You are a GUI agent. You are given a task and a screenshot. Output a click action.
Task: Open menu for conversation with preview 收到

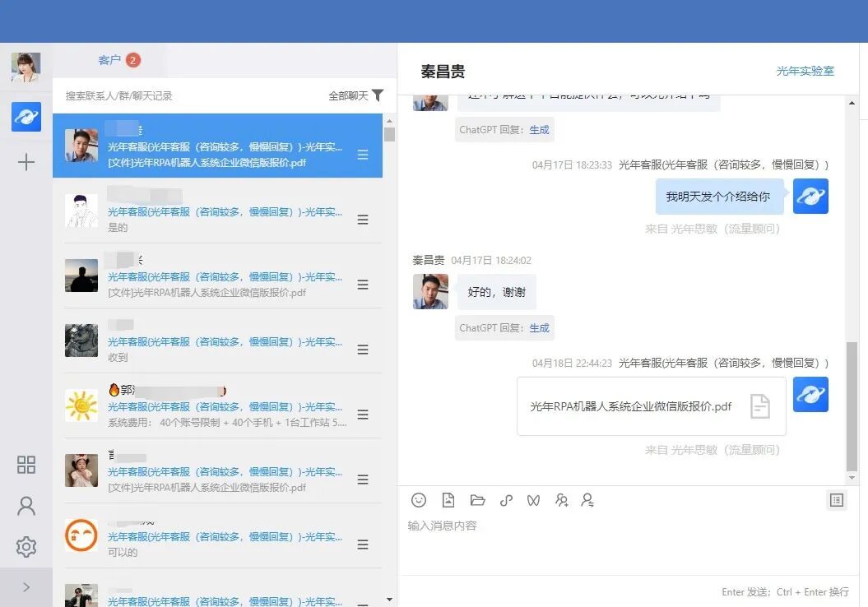coord(363,350)
